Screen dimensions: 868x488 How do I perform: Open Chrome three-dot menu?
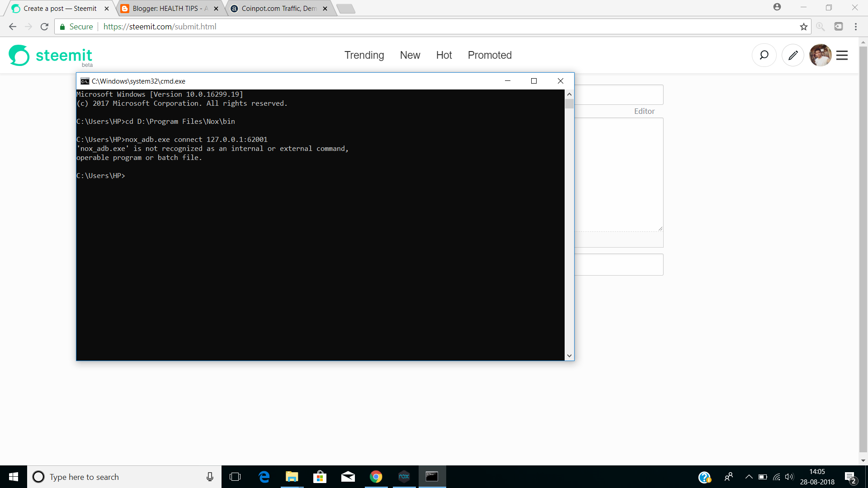pyautogui.click(x=855, y=27)
